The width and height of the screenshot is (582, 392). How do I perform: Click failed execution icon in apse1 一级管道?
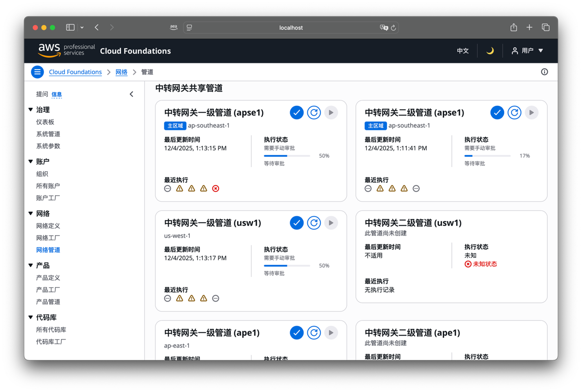(216, 188)
